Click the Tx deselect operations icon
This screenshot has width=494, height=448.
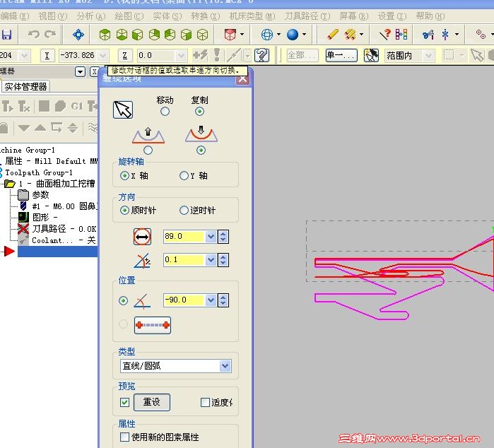click(24, 106)
